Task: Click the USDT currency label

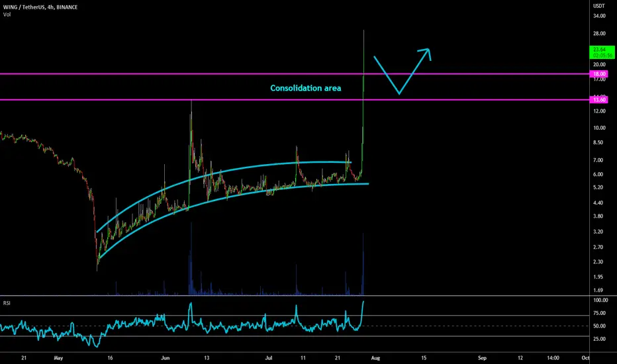Action: [599, 6]
